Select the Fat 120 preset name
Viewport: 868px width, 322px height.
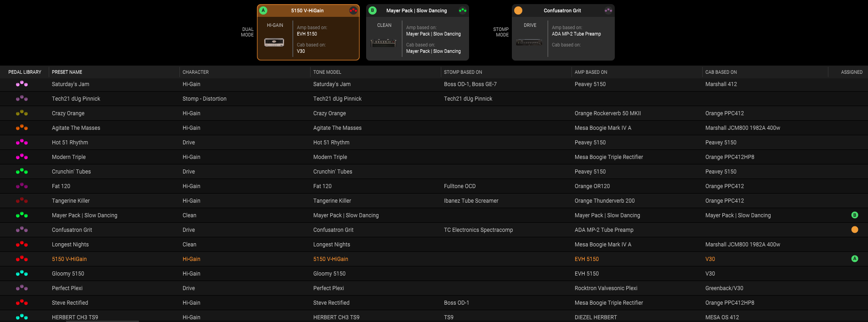(61, 186)
